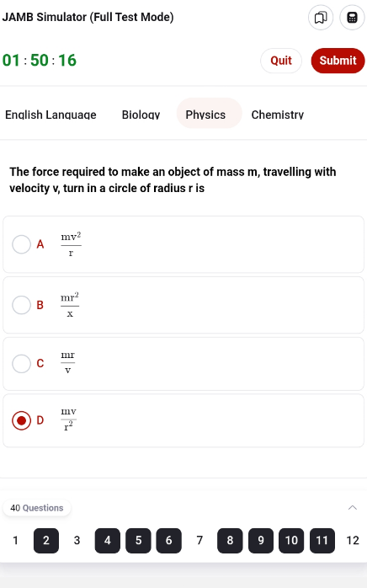The height and width of the screenshot is (588, 367).
Task: Navigate to question 7
Action: [199, 540]
